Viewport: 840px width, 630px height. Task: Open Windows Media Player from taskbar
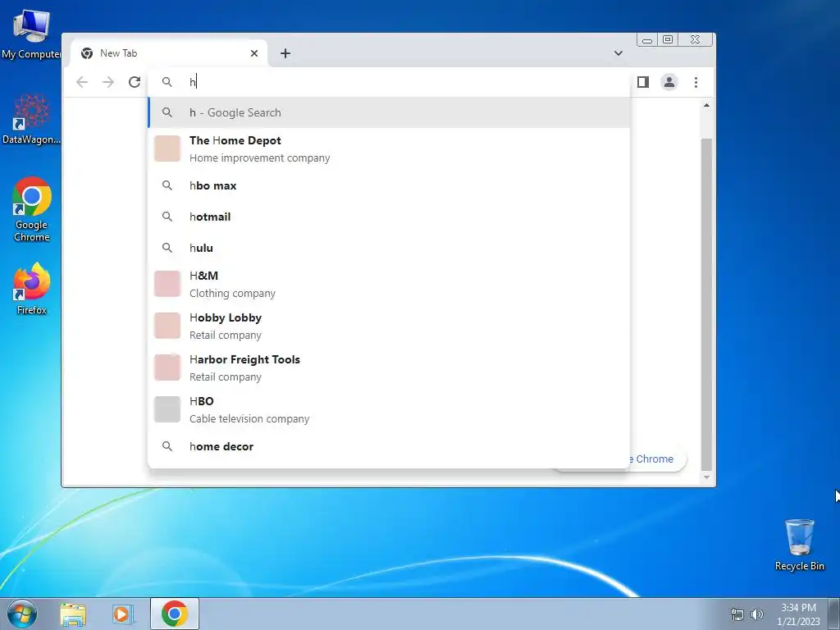coord(122,614)
